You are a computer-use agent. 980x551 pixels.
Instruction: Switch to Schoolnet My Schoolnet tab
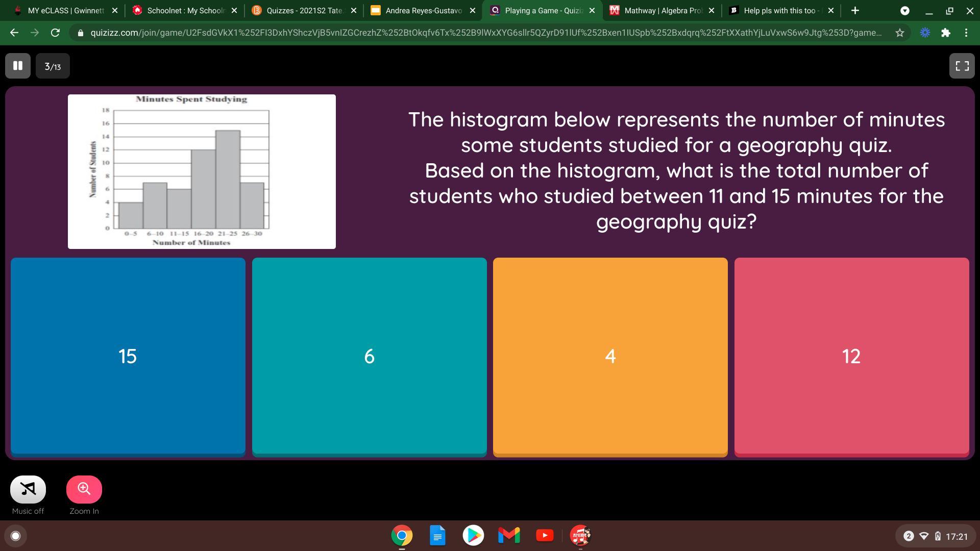(x=185, y=10)
